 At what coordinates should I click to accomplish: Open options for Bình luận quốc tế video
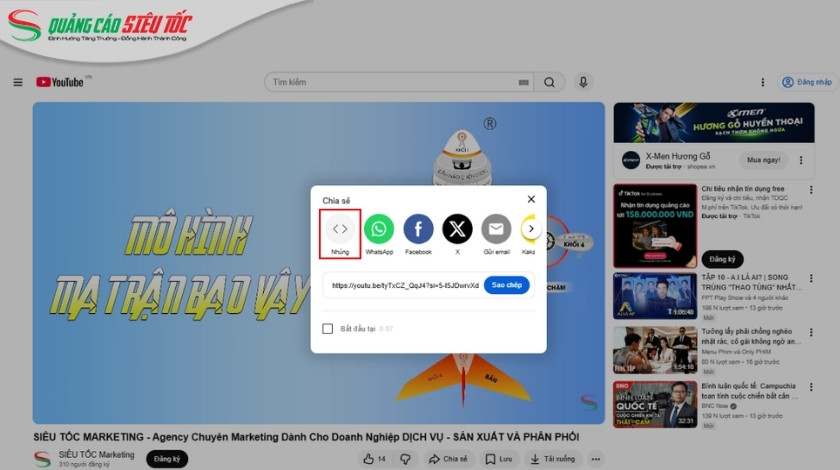[x=811, y=386]
